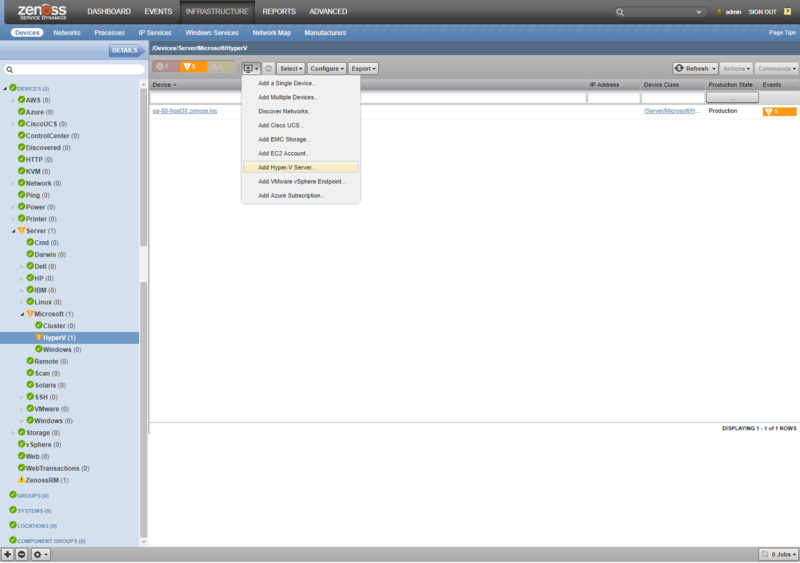Choose Add a Single Device
The height and width of the screenshot is (563, 800).
tap(301, 83)
